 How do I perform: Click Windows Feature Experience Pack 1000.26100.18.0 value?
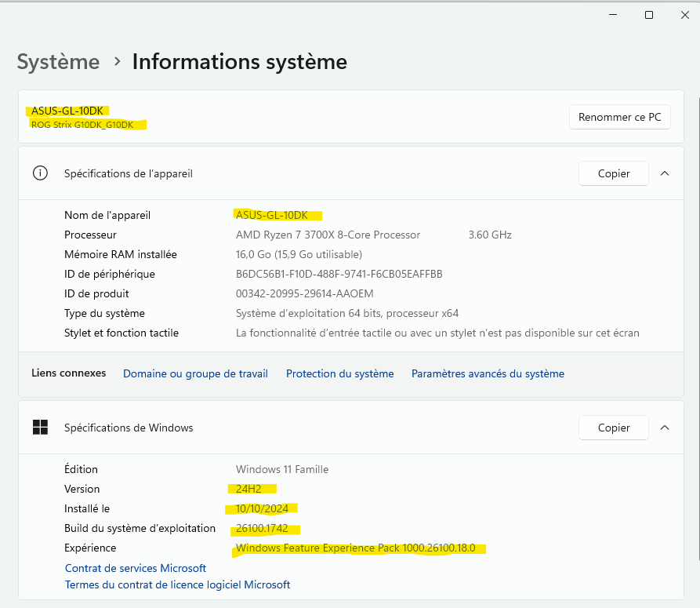(x=355, y=548)
